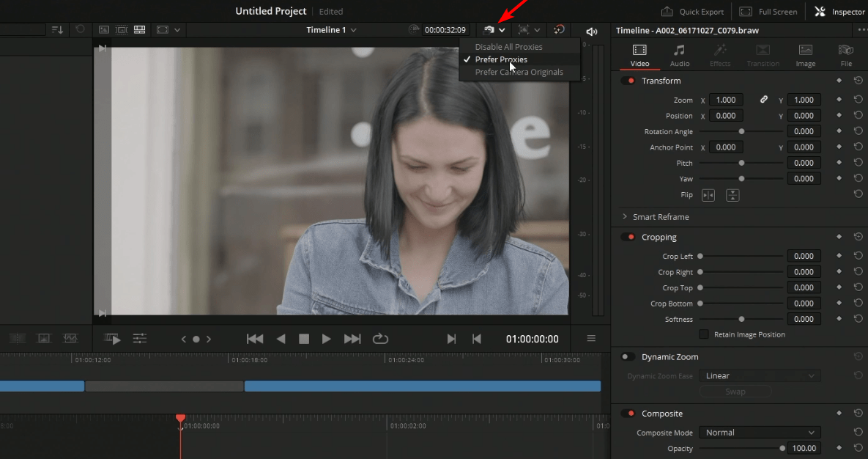The height and width of the screenshot is (459, 868).
Task: Open the clip Tools panel icon
Action: coord(138,339)
